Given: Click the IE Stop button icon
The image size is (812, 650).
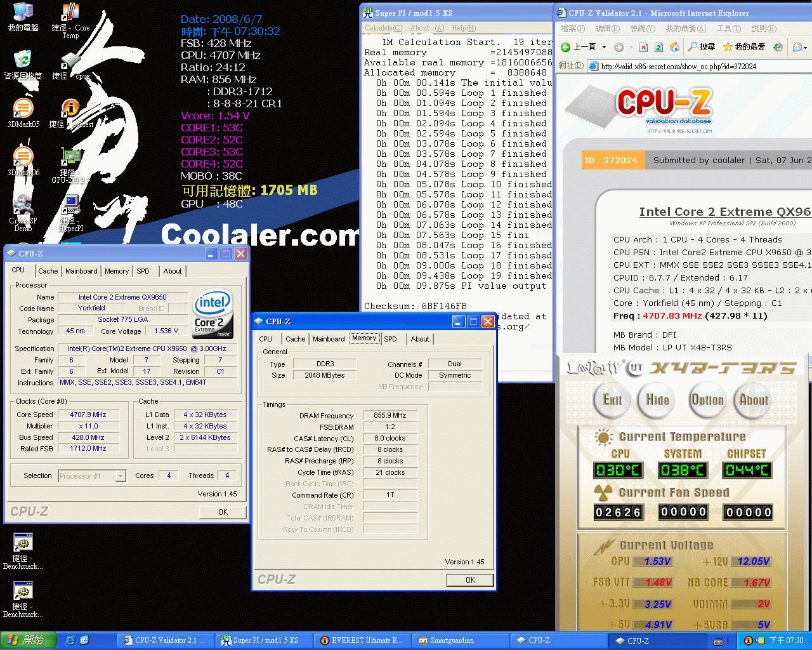Looking at the screenshot, I should click(643, 47).
